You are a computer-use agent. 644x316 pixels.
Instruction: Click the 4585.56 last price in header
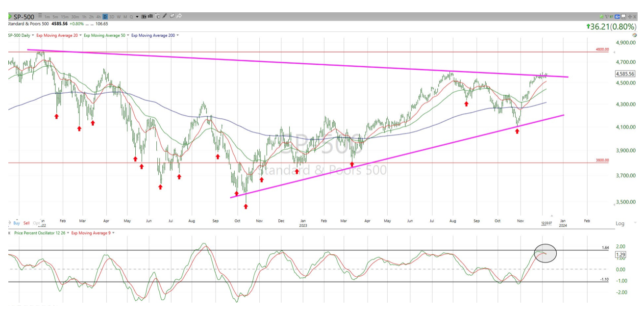59,24
